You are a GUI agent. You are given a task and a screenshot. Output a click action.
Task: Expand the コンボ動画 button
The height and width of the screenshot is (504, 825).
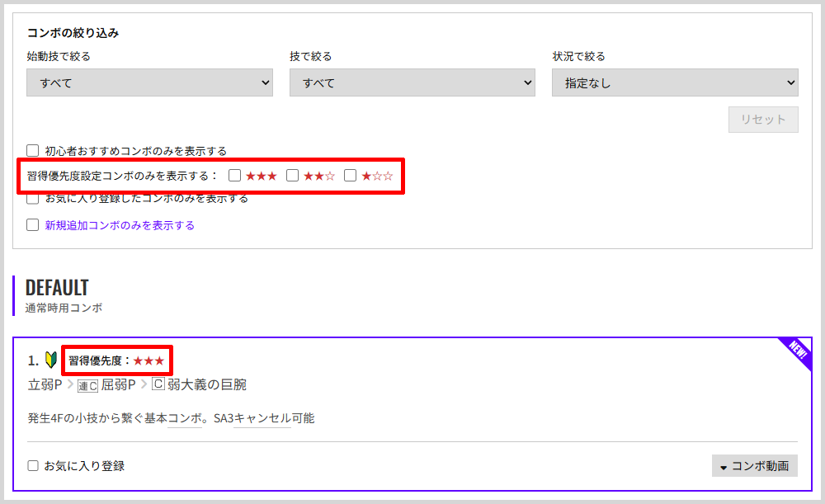point(755,465)
